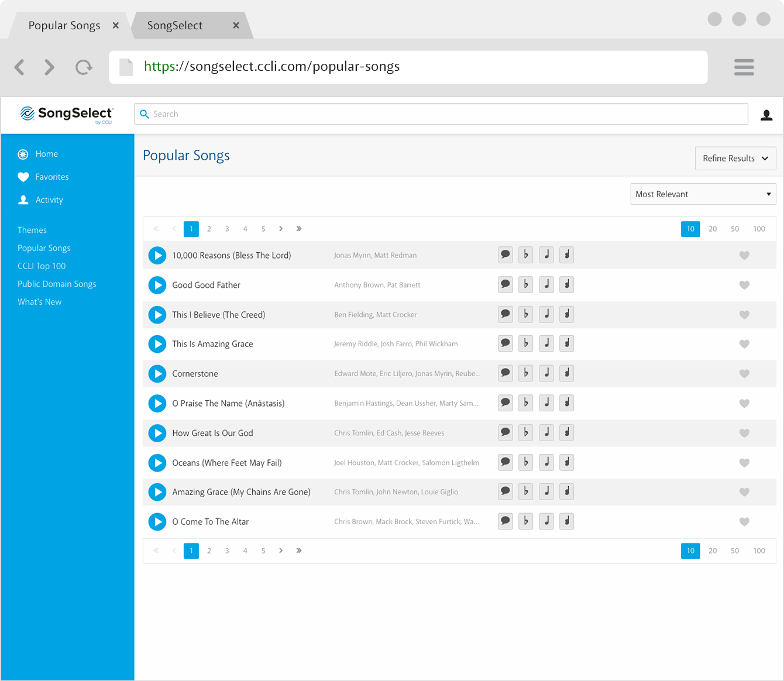
Task: Toggle favorite heart for O Come To The Altar
Action: tap(744, 522)
